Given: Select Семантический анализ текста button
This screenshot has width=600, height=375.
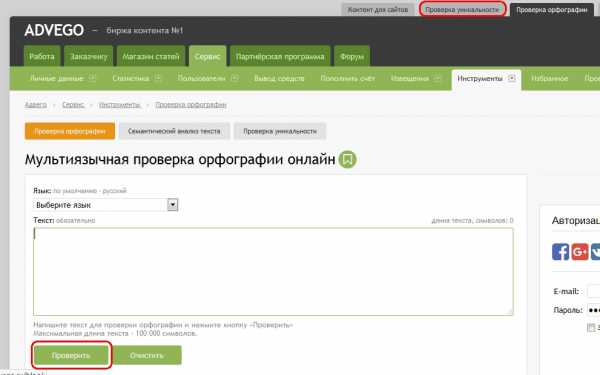Looking at the screenshot, I should (x=174, y=131).
